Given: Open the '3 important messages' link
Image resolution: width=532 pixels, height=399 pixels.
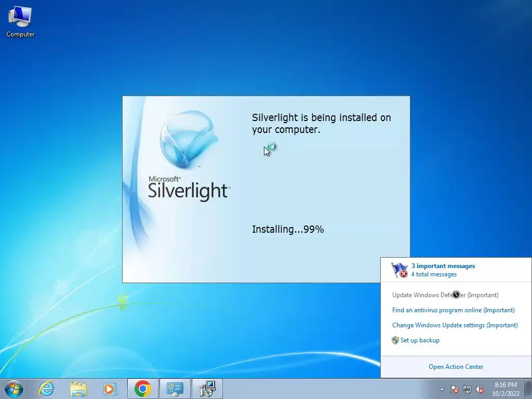Looking at the screenshot, I should pos(443,266).
